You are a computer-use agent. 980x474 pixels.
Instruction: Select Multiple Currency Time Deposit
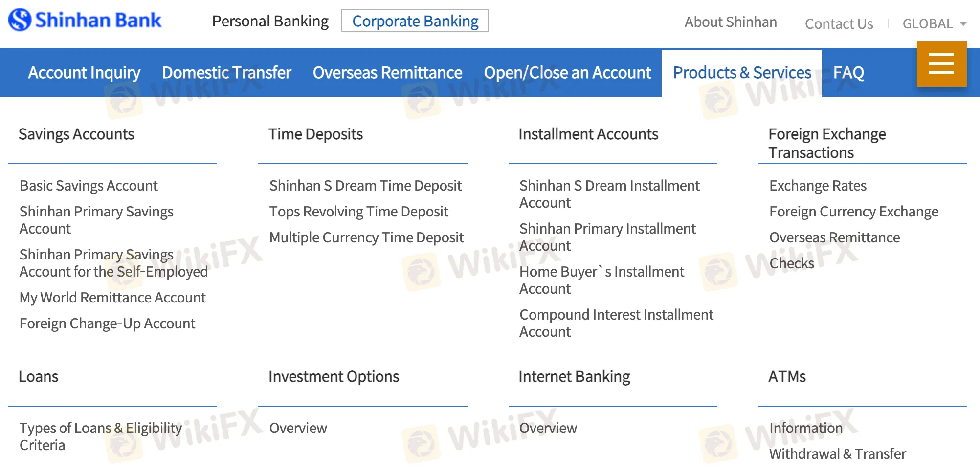click(x=366, y=237)
